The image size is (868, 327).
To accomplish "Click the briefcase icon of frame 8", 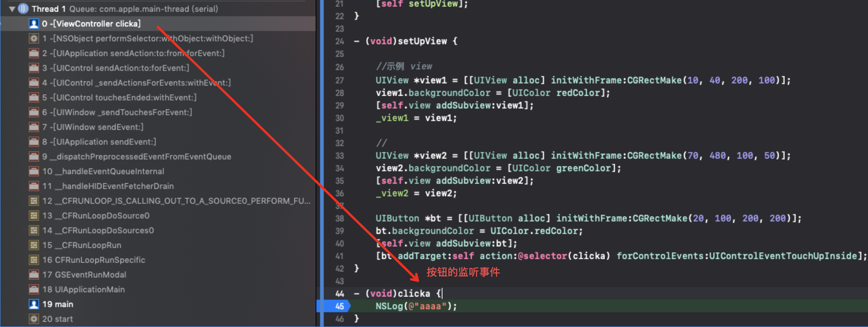I will pyautogui.click(x=34, y=142).
